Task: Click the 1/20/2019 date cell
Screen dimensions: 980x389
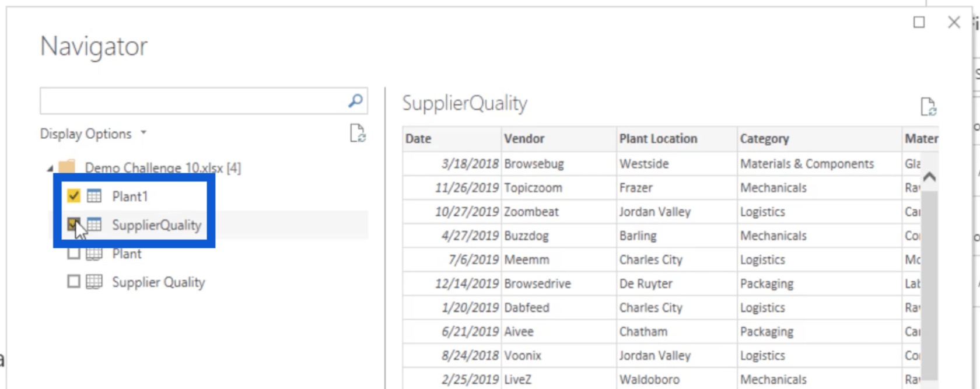Action: coord(452,307)
